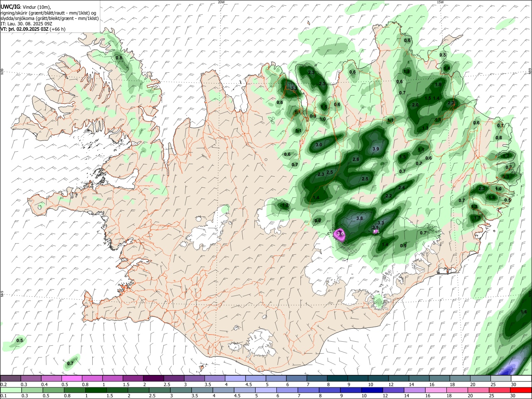The height and width of the screenshot is (399, 532).
Task: Click the (+66 h) forecast offset text
Action: tap(58, 29)
